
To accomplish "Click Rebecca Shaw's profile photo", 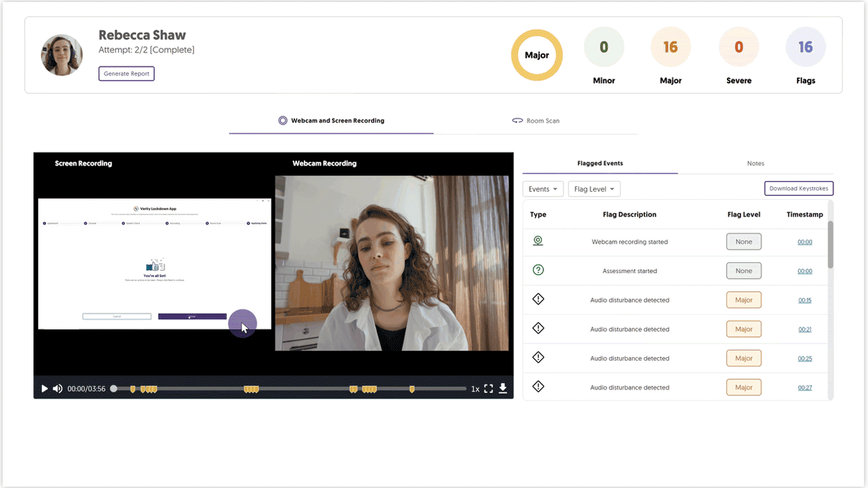I will tap(62, 56).
